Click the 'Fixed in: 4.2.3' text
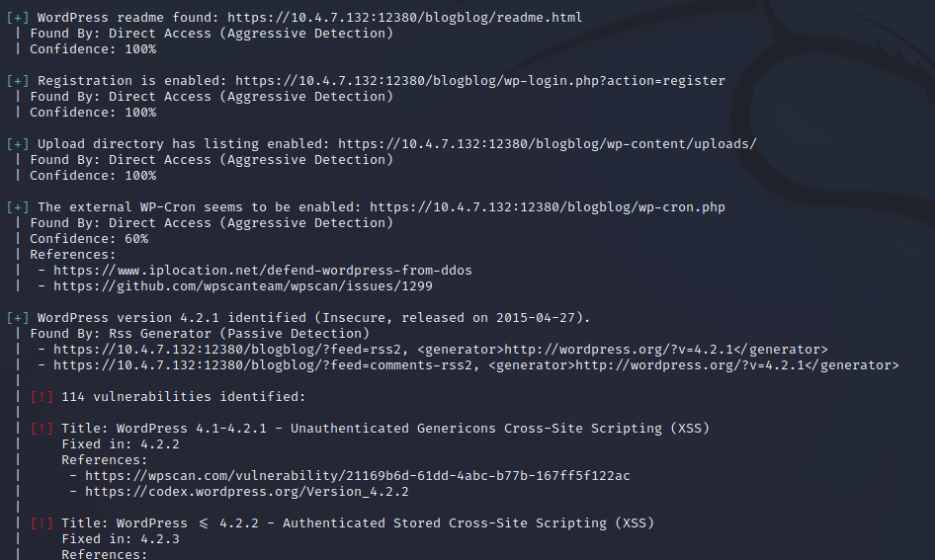 tap(121, 539)
